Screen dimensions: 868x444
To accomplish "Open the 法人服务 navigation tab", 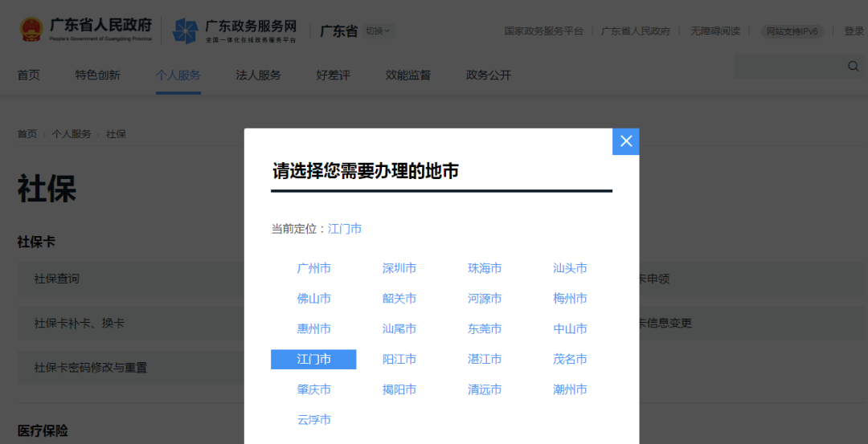I will (258, 75).
